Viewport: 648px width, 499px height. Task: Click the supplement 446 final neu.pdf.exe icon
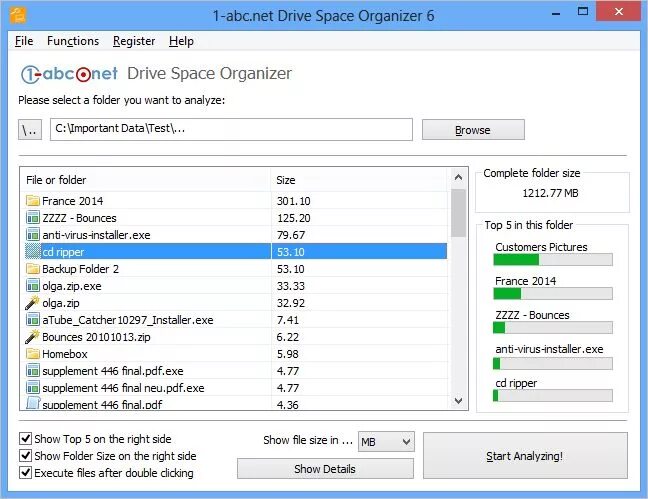click(33, 387)
